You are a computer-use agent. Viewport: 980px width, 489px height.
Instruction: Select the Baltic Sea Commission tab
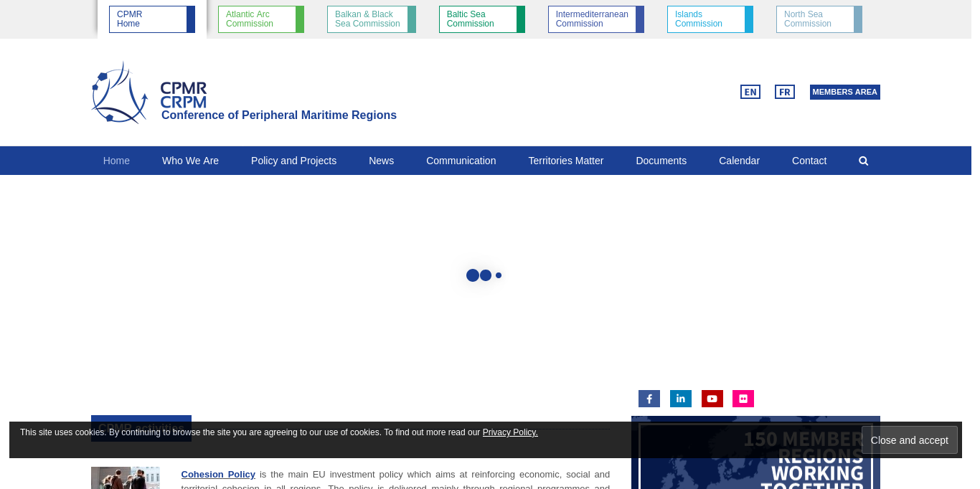pos(481,19)
